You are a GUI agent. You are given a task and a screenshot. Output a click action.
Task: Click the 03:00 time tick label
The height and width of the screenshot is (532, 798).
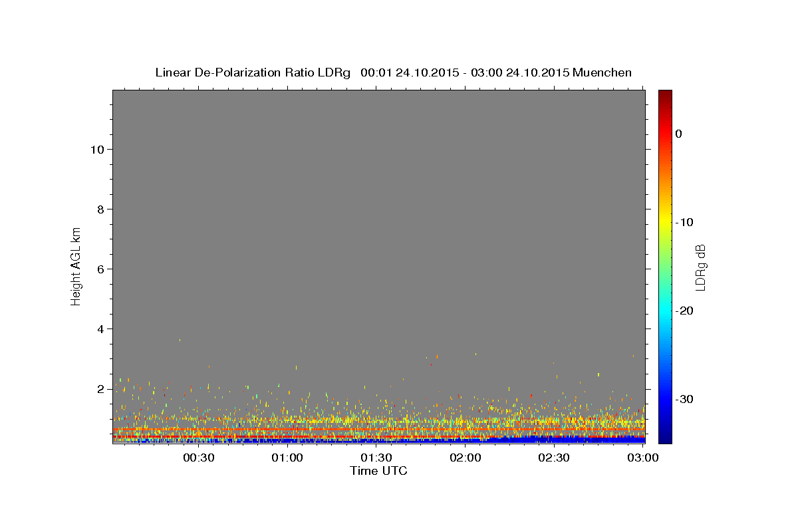coord(643,458)
